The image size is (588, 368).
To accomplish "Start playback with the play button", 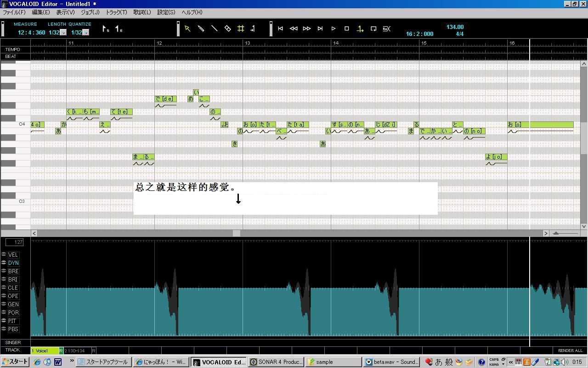I will click(334, 29).
